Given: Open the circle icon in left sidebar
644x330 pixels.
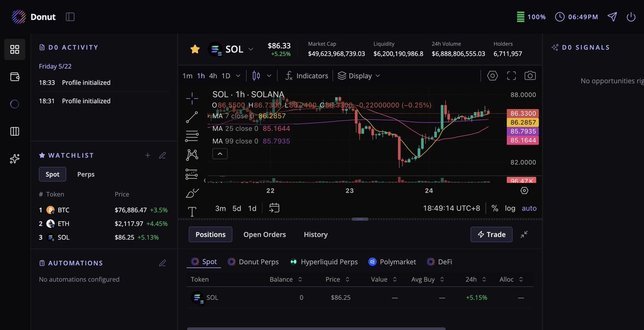Looking at the screenshot, I should click(x=14, y=104).
